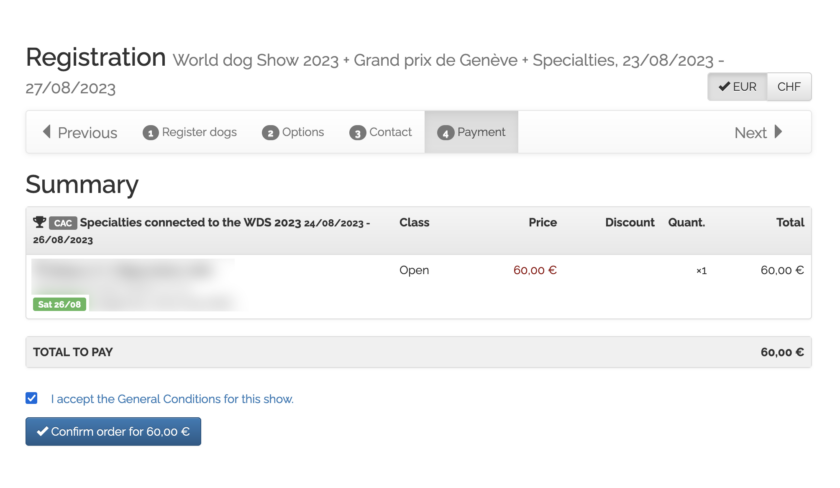Click the left arrow beside Previous

point(46,132)
